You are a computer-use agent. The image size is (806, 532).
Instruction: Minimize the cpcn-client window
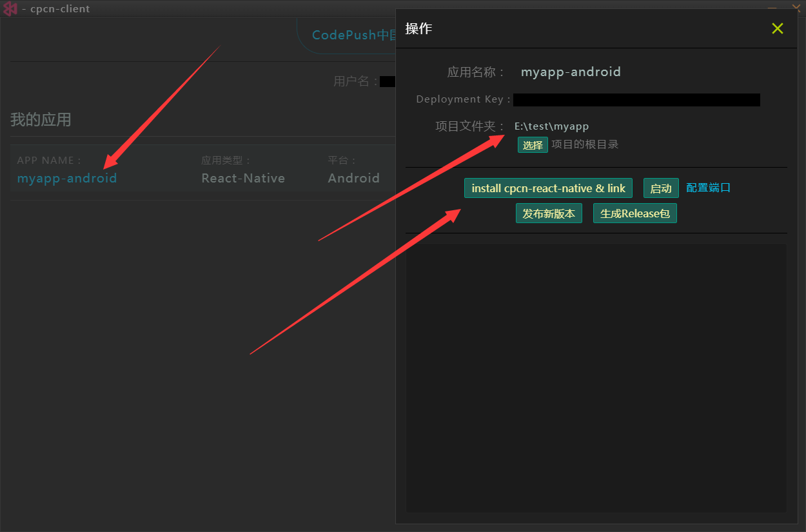(772, 7)
